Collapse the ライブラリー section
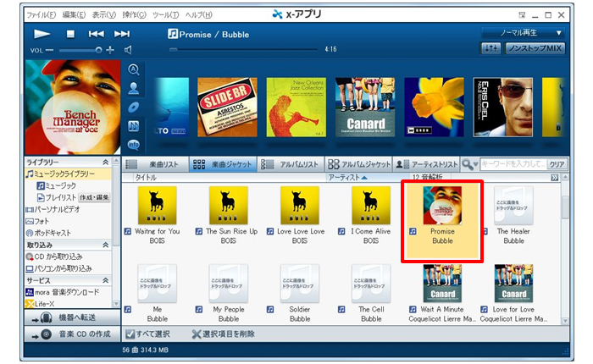Image resolution: width=593 pixels, height=364 pixels. pyautogui.click(x=105, y=162)
